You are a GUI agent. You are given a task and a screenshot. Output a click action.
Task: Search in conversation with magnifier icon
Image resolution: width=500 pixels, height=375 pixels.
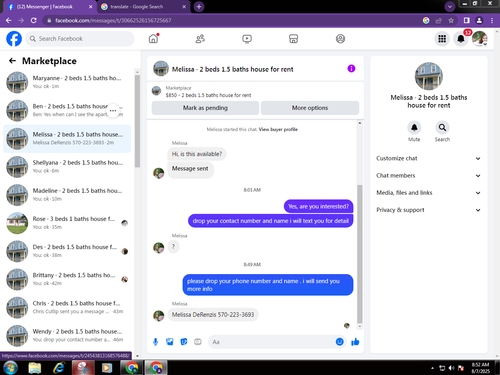click(x=442, y=128)
